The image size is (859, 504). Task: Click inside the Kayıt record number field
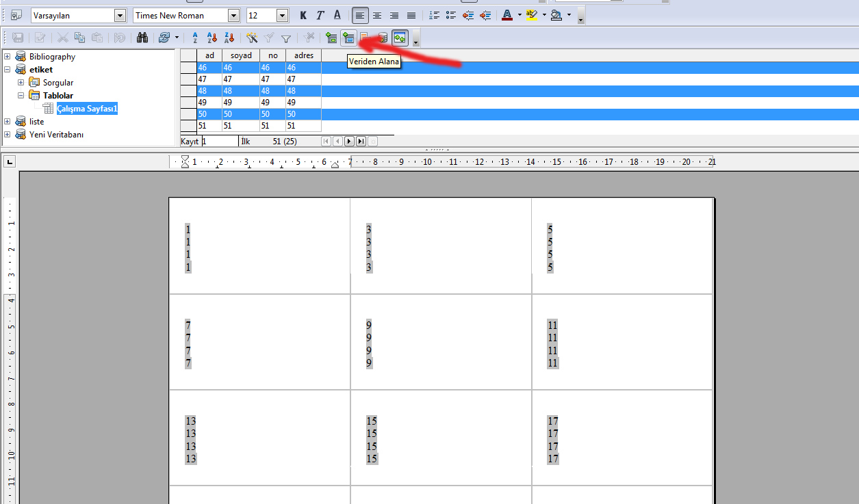pos(218,141)
